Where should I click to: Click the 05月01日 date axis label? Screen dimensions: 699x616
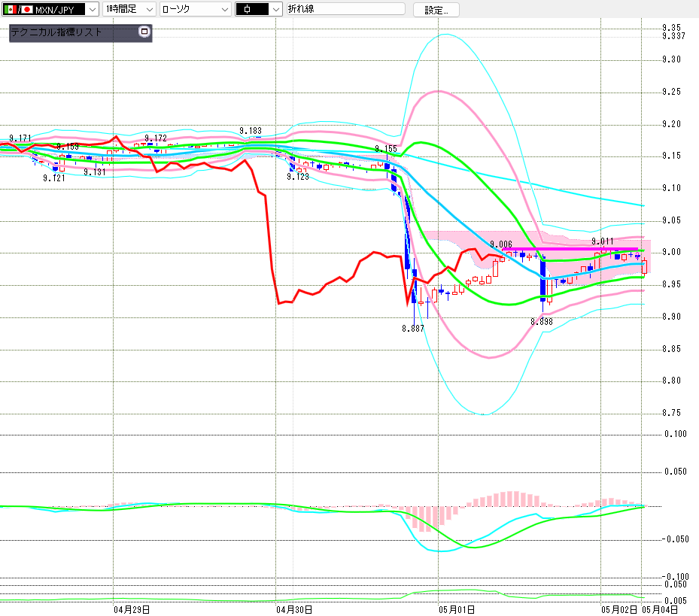[x=457, y=610]
